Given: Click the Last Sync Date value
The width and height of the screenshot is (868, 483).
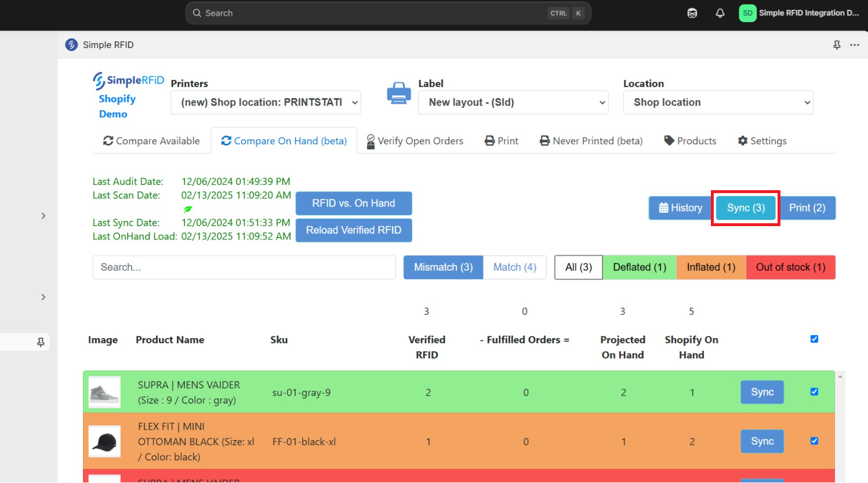Looking at the screenshot, I should pos(235,223).
